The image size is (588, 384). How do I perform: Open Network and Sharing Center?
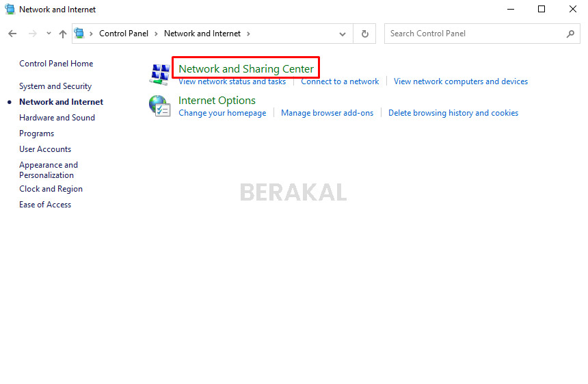click(x=246, y=68)
